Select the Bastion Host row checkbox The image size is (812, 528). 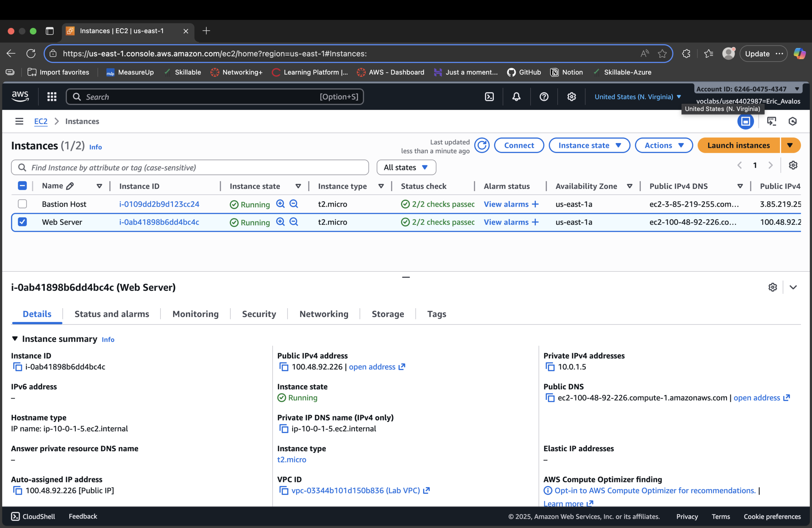[x=22, y=204]
